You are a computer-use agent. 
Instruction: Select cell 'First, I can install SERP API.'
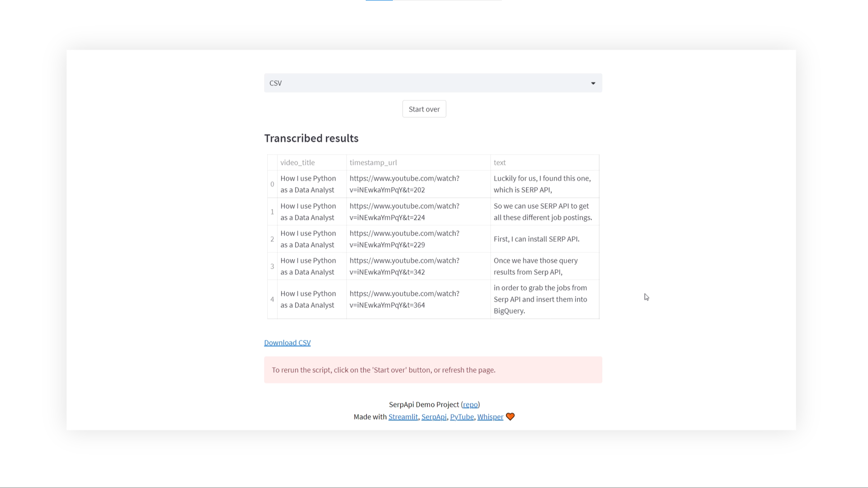545,239
